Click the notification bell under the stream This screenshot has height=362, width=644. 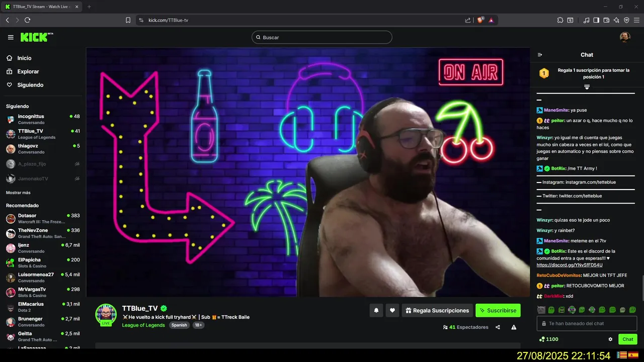point(376,311)
